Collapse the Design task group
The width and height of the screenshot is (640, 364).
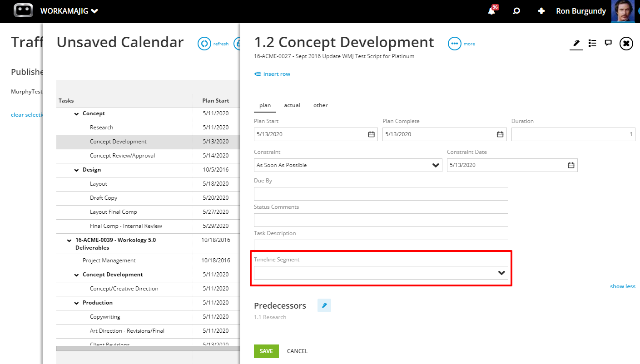coord(76,170)
